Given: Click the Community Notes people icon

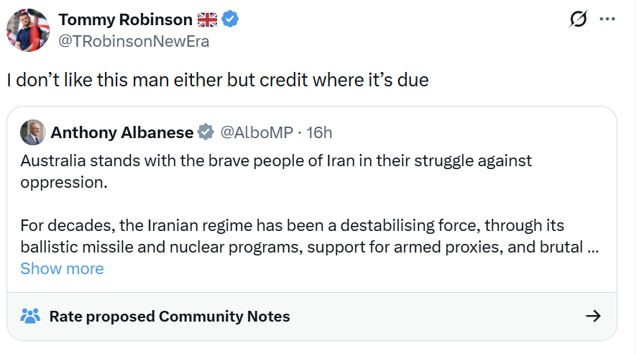Looking at the screenshot, I should coord(30,316).
